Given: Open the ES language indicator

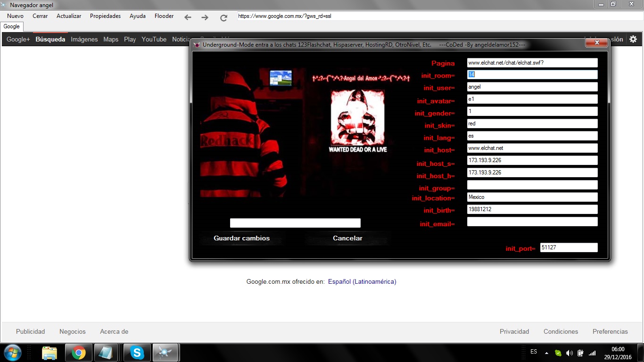Looking at the screenshot, I should coord(534,352).
